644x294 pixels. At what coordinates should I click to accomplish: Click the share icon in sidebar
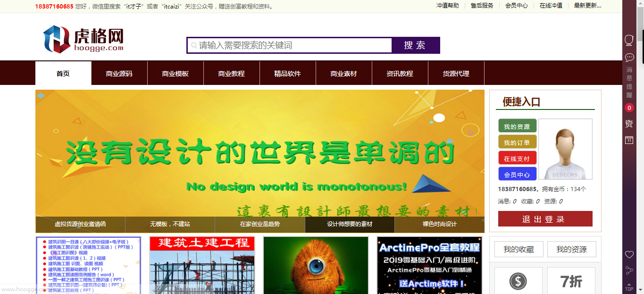[x=629, y=270]
